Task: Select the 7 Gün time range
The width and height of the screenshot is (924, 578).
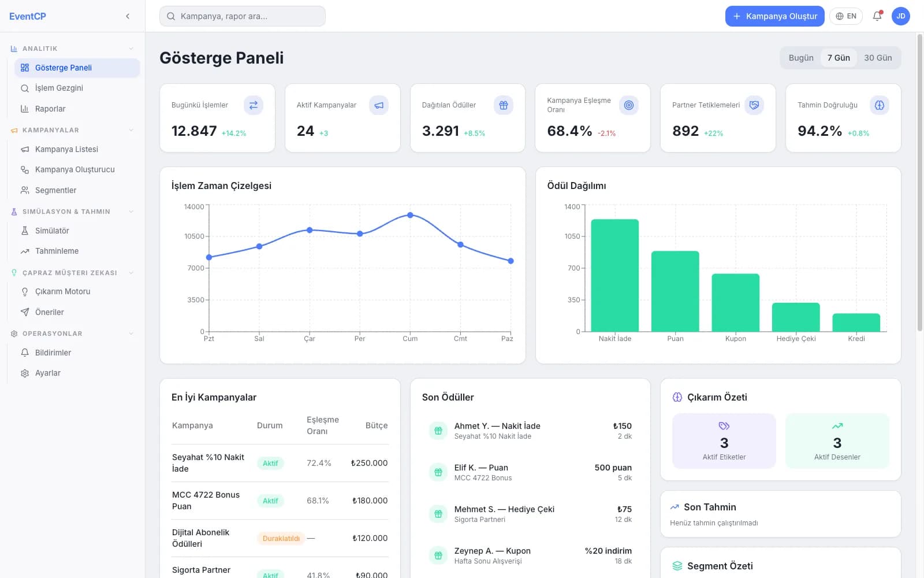Action: (839, 58)
